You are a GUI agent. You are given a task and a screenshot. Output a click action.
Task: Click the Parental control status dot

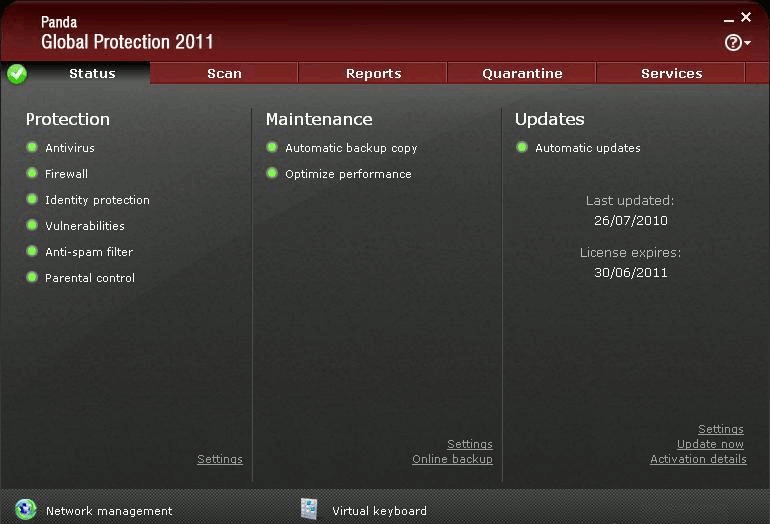32,277
